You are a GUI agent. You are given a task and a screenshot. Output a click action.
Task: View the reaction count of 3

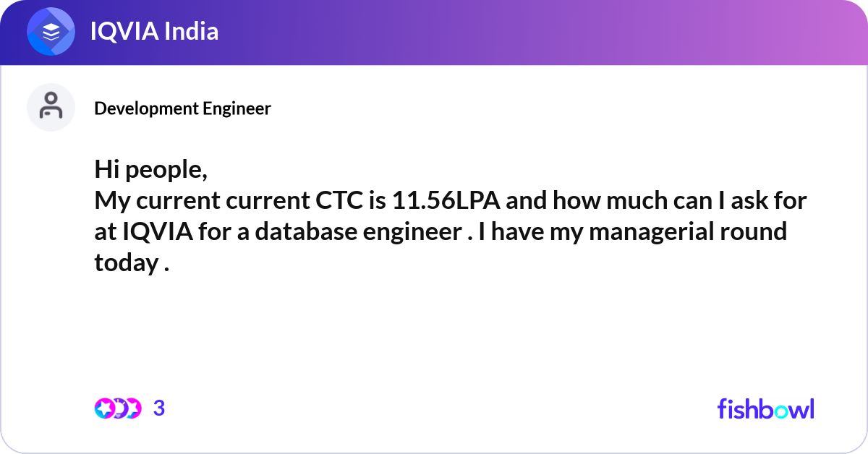coord(159,408)
